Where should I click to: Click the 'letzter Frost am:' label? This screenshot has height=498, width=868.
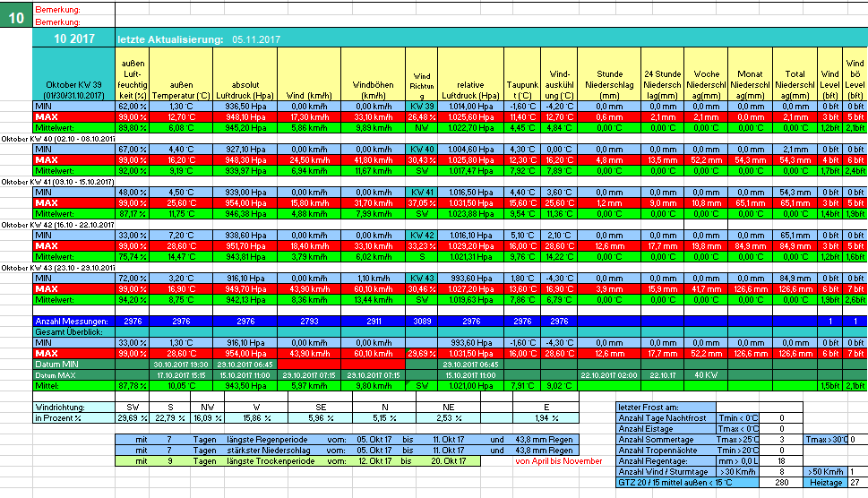(x=666, y=408)
